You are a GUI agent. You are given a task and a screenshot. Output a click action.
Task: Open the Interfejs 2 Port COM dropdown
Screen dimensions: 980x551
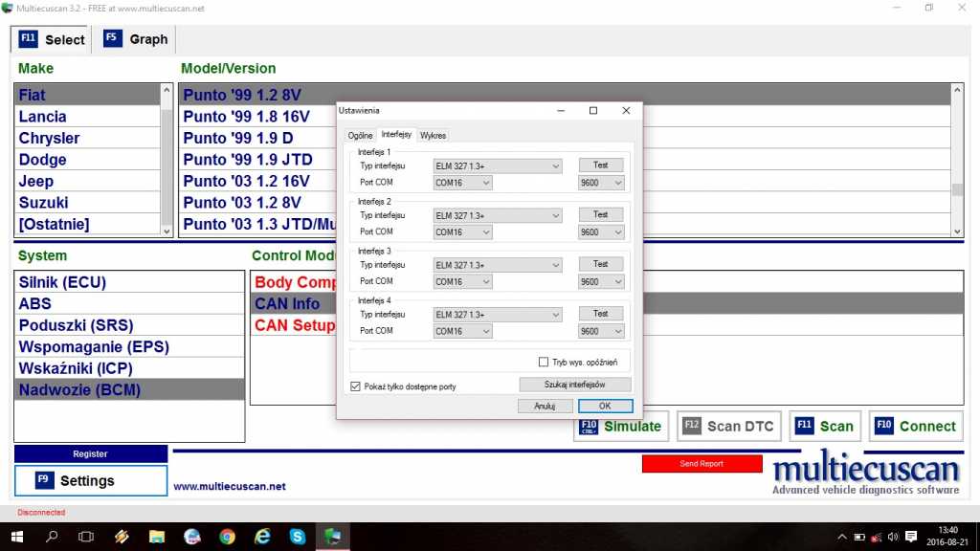point(463,232)
